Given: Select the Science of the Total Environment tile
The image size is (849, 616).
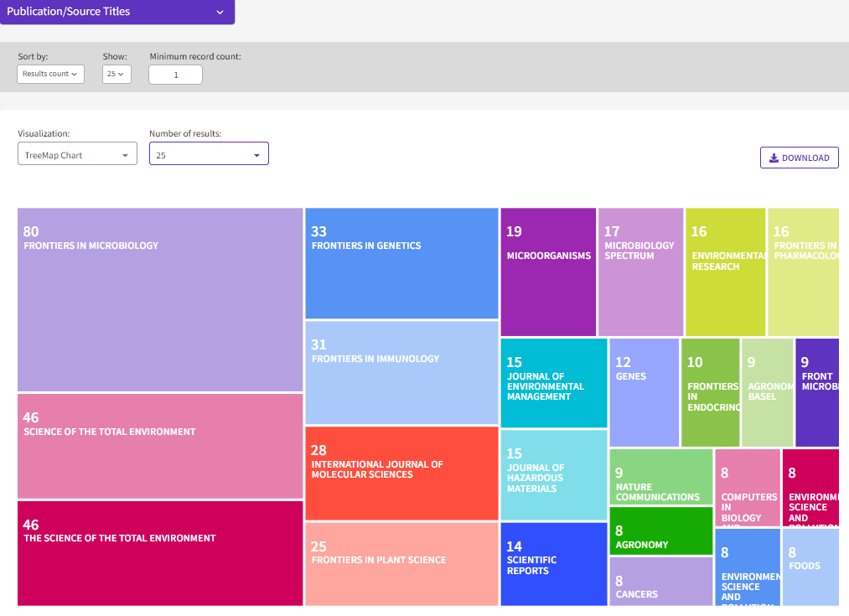Looking at the screenshot, I should click(x=160, y=446).
